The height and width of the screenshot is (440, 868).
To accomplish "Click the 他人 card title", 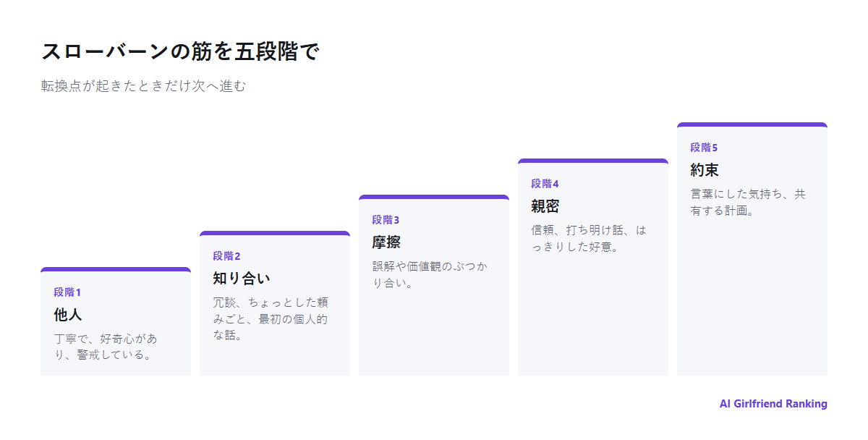I will tap(68, 315).
